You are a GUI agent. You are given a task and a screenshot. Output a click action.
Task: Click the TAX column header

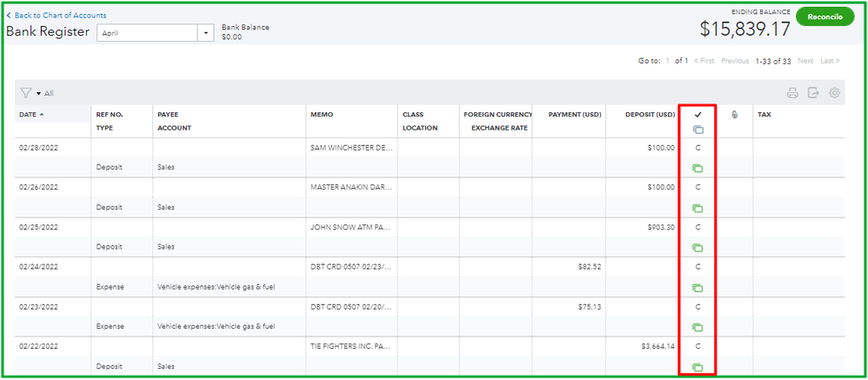(765, 115)
